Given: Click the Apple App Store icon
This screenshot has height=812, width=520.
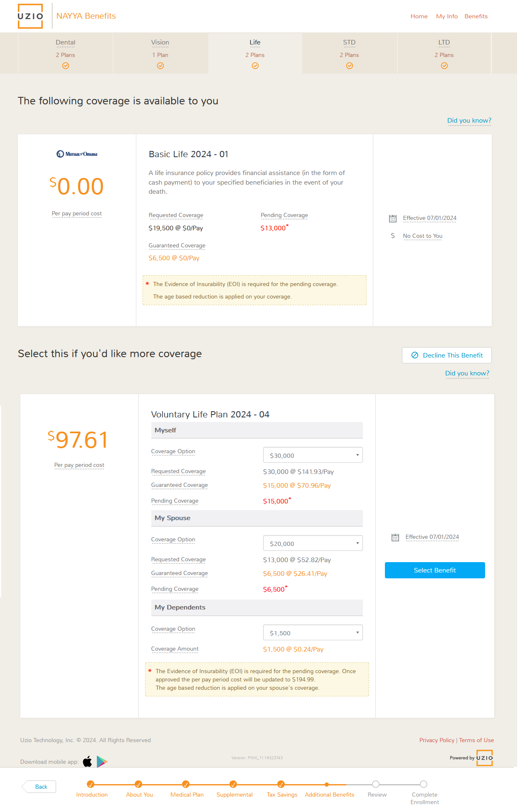Looking at the screenshot, I should (87, 762).
